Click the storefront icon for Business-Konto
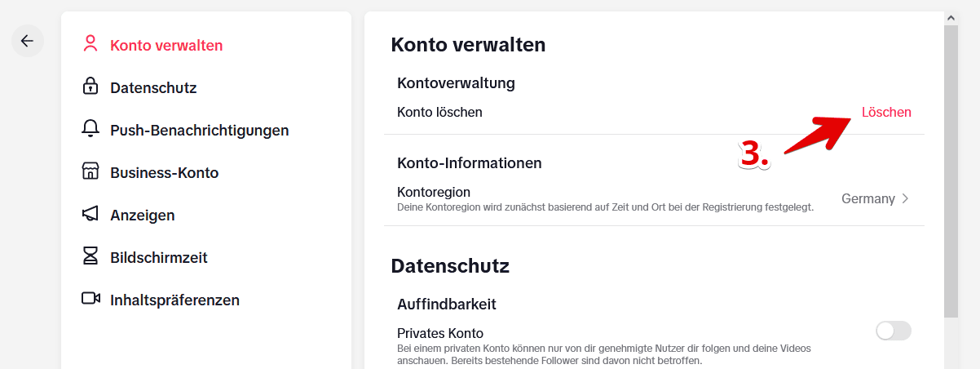 (90, 172)
